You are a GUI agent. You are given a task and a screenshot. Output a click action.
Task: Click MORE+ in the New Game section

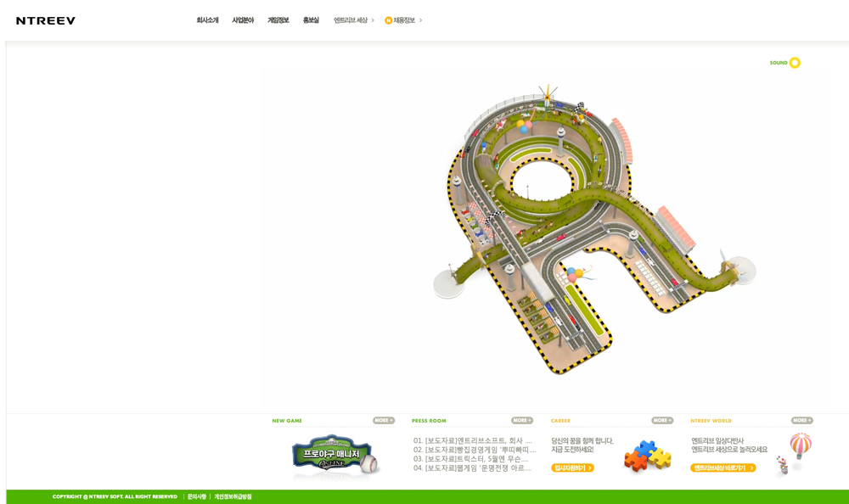[383, 420]
